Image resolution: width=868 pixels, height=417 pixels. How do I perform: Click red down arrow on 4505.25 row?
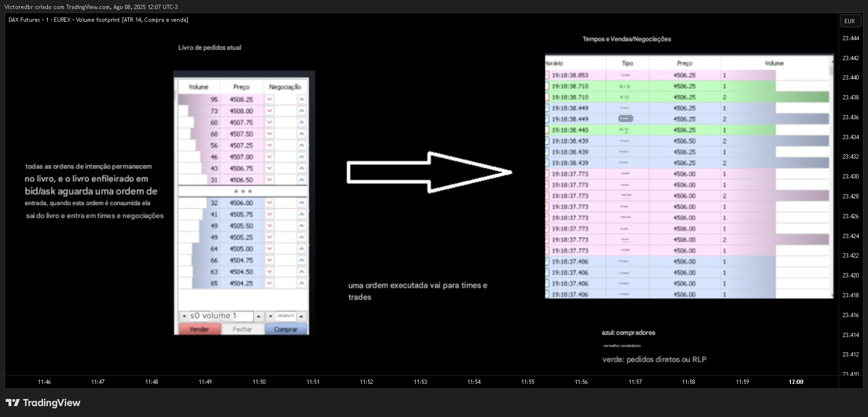click(x=270, y=237)
